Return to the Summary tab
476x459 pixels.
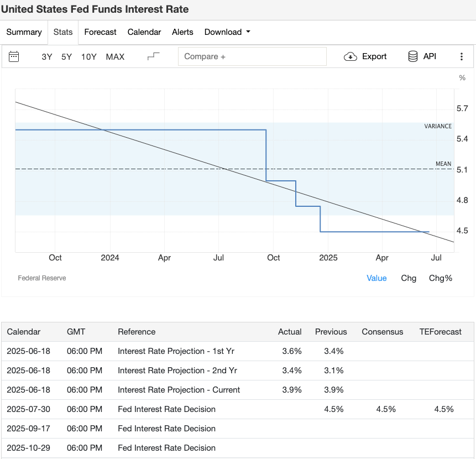24,32
